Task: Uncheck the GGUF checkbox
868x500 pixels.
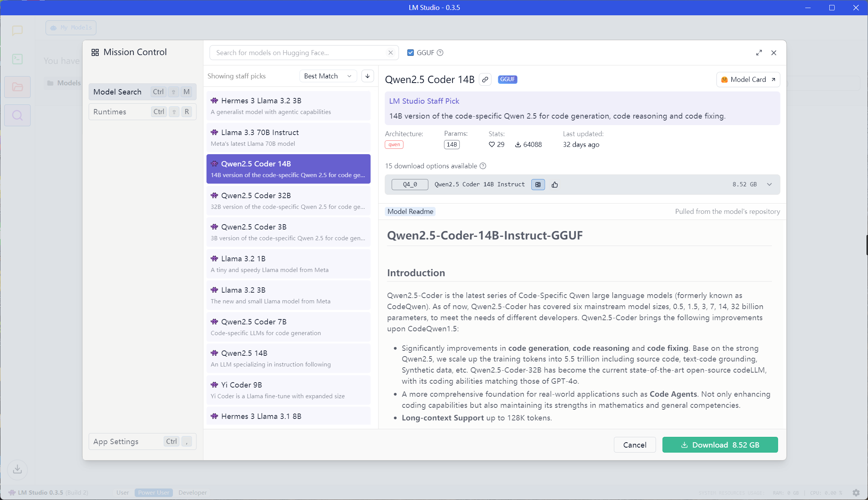Action: (410, 53)
